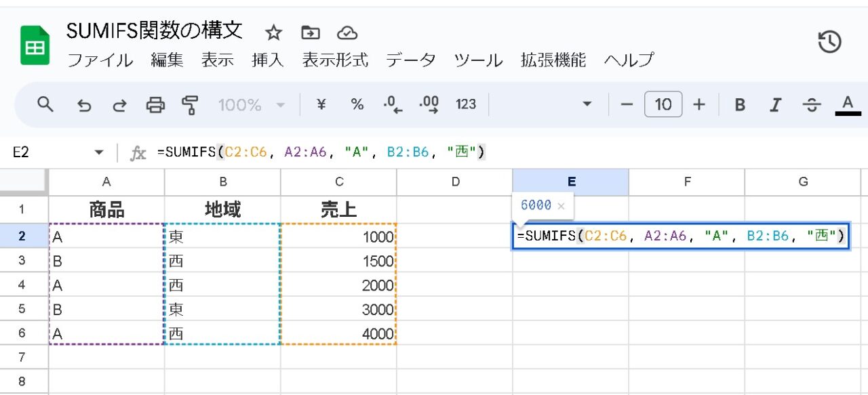Decrease decimal places
The image size is (868, 395).
(x=392, y=104)
